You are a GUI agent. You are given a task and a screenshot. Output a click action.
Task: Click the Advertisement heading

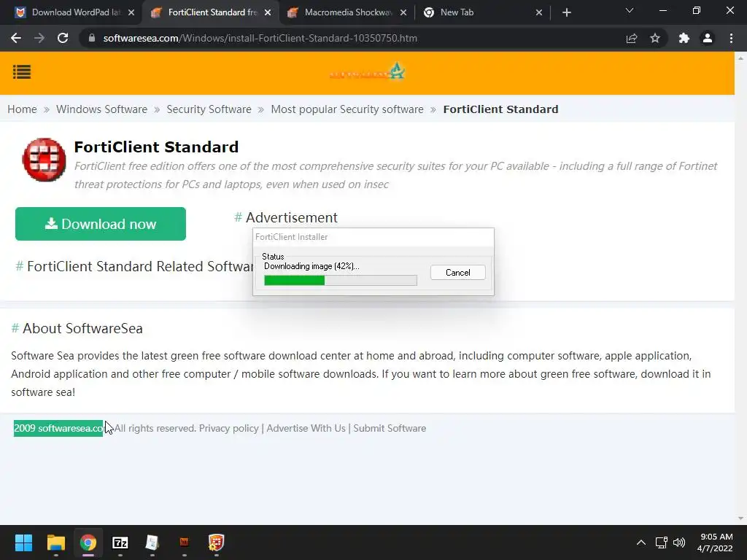292,217
